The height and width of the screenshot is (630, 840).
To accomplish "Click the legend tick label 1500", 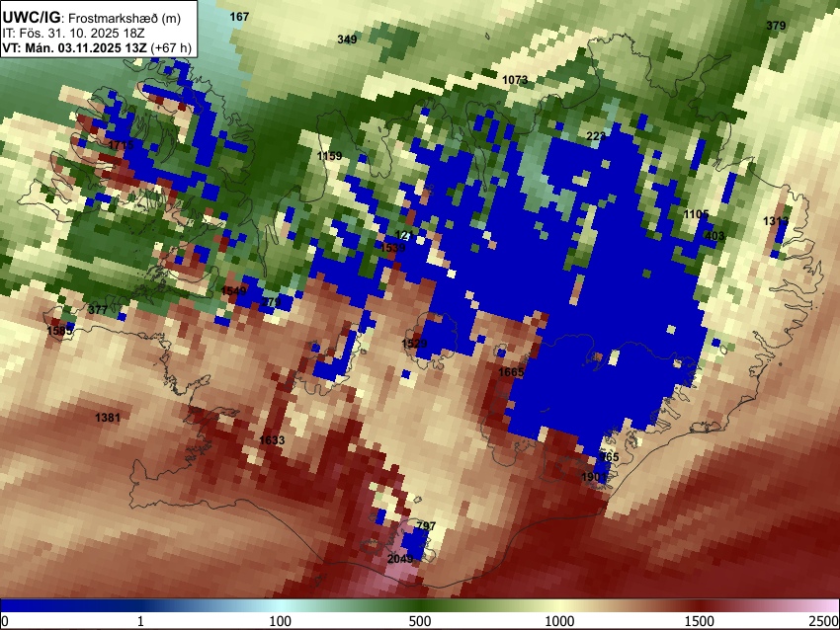I will [x=700, y=621].
